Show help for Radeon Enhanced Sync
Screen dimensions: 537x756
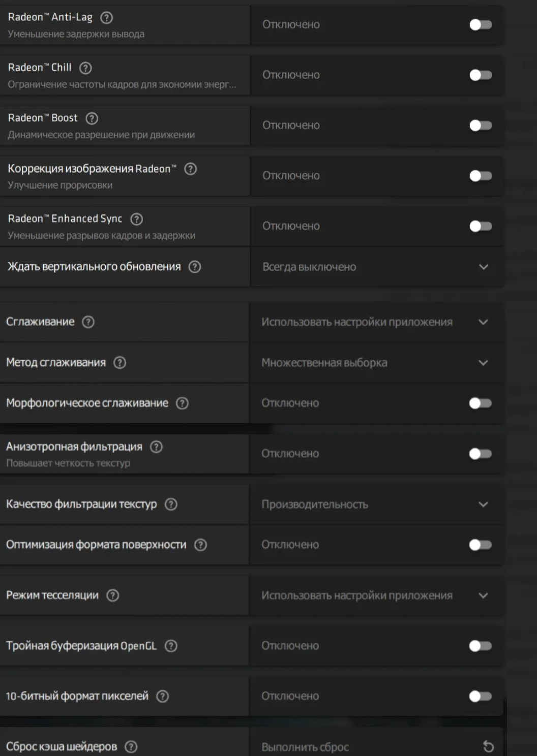[x=136, y=219]
